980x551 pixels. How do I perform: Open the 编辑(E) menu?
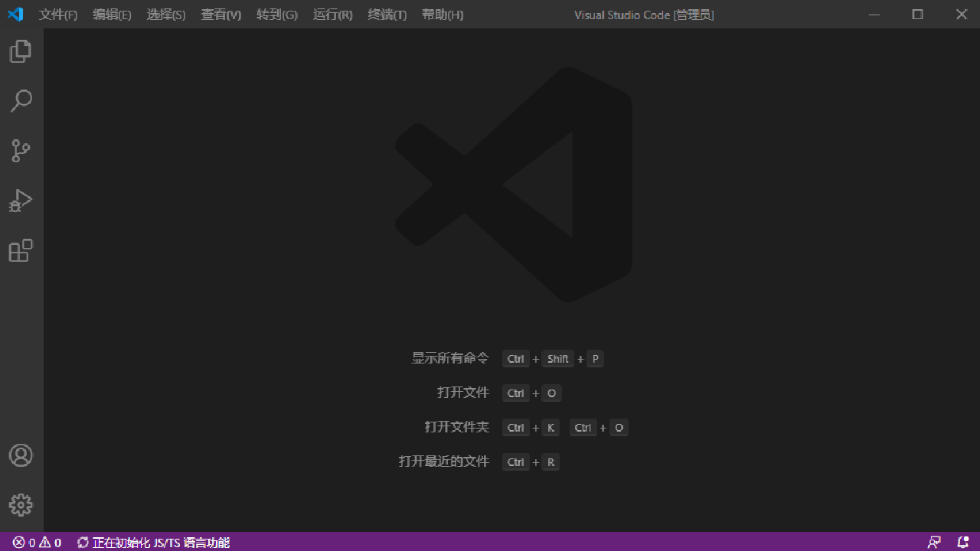pyautogui.click(x=112, y=15)
